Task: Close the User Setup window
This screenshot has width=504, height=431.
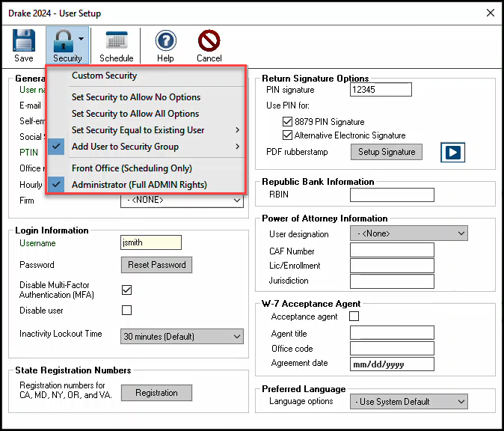Action: click(491, 13)
